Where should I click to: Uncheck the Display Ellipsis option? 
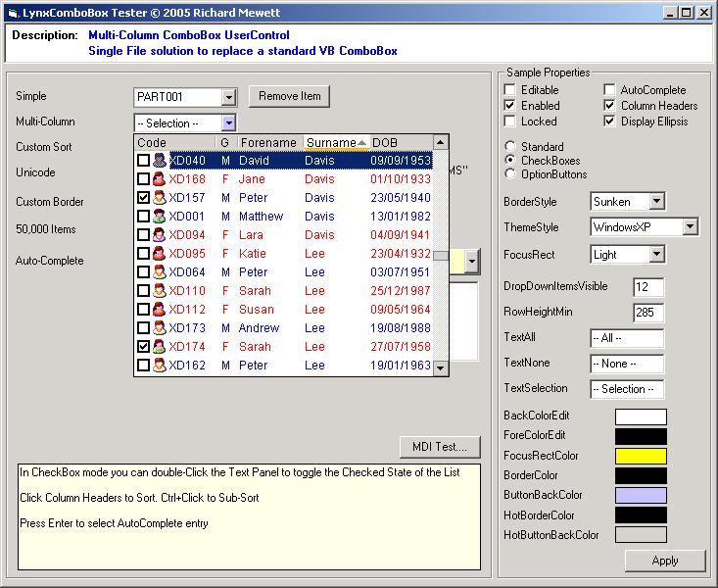pos(610,122)
